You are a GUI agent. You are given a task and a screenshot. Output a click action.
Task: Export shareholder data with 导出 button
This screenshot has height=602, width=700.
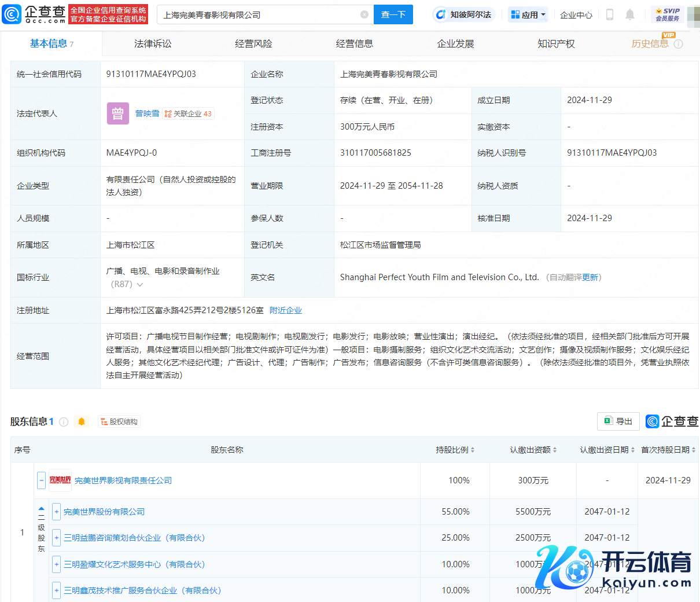click(618, 421)
